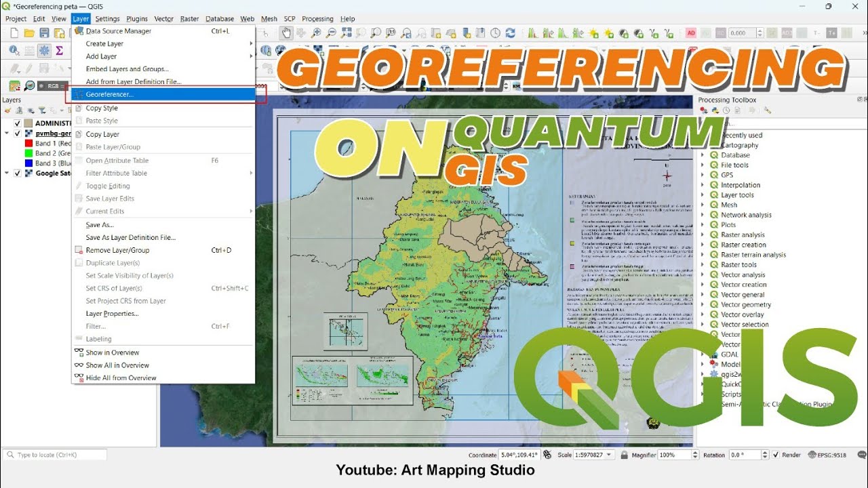Click filter legend icon in Layers panel

(x=41, y=110)
